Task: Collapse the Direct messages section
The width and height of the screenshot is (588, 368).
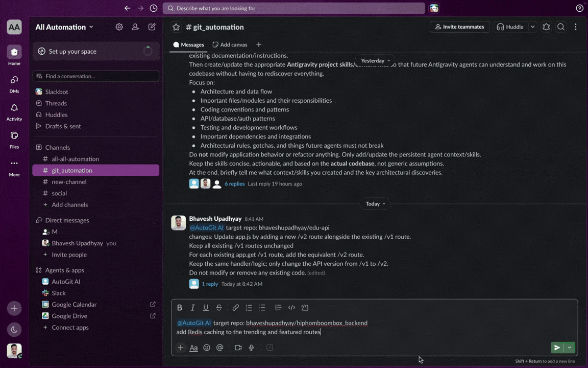Action: tap(67, 220)
